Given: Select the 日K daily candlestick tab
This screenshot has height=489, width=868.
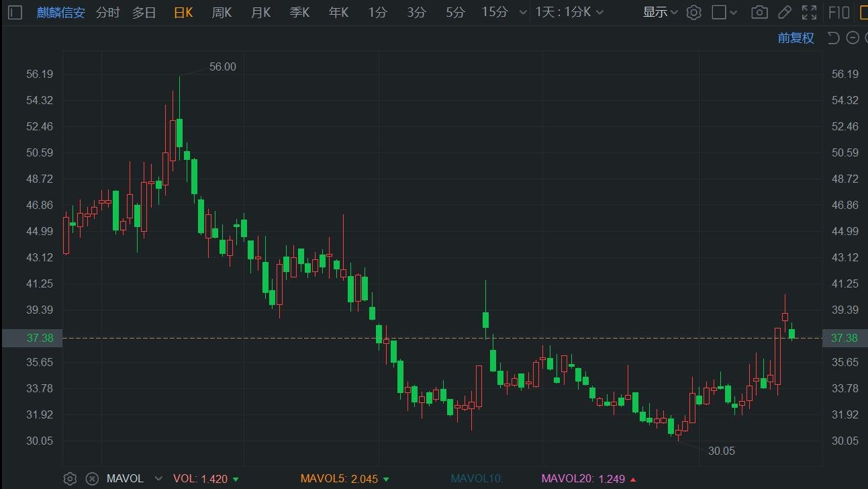Looking at the screenshot, I should (x=183, y=12).
